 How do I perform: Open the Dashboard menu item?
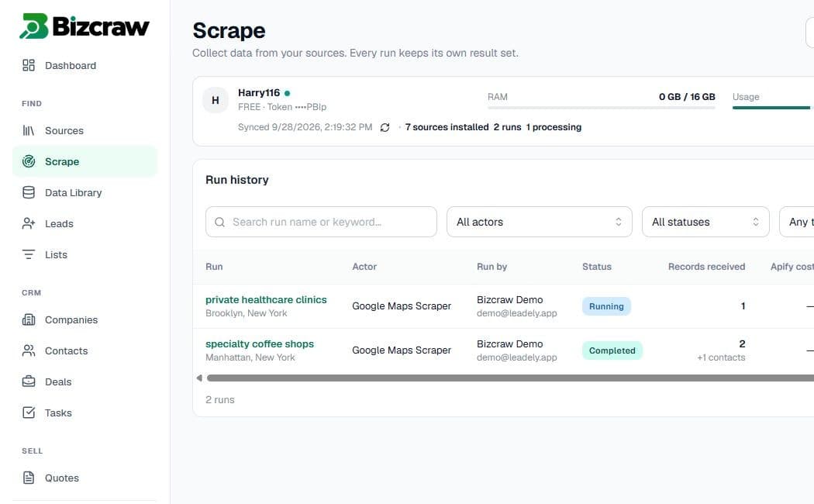coord(85,65)
